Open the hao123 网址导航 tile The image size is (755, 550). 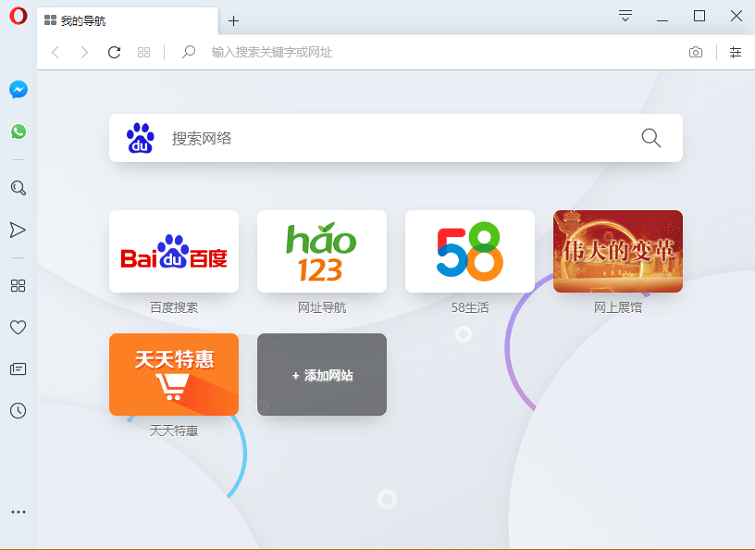click(322, 251)
